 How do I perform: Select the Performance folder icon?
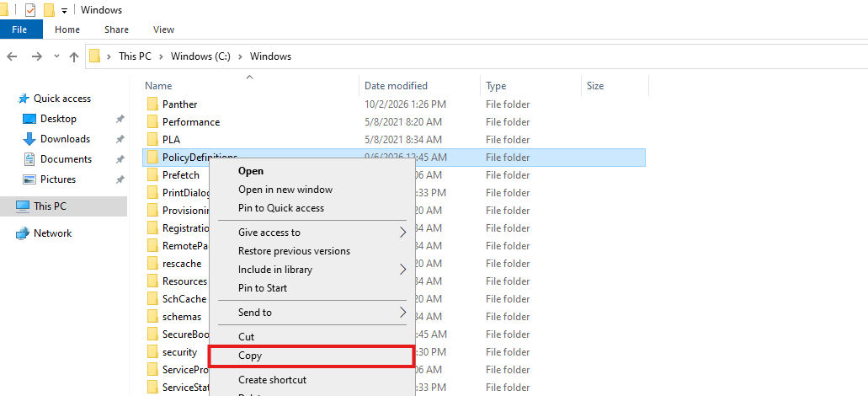pos(152,122)
